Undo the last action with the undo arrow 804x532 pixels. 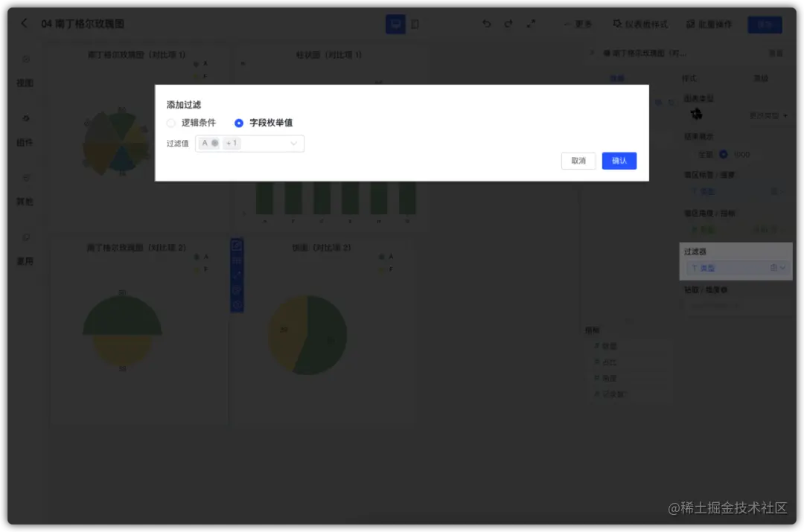(487, 25)
